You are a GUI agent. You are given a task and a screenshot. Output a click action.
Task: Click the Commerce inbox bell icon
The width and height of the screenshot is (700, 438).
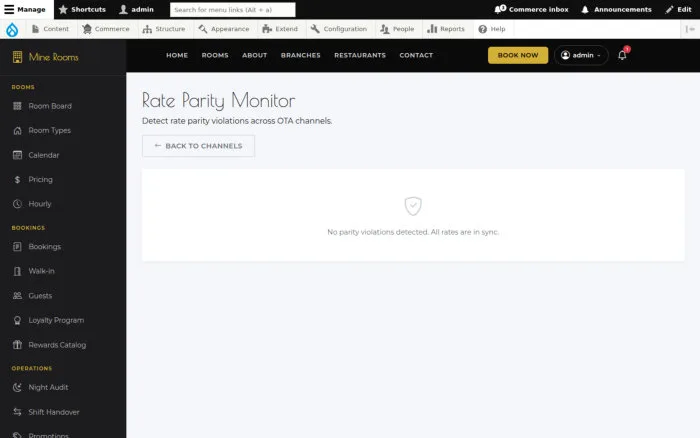coord(500,9)
